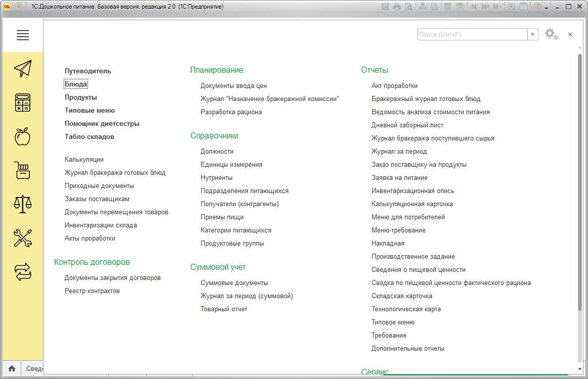Click the search input field

(x=472, y=34)
